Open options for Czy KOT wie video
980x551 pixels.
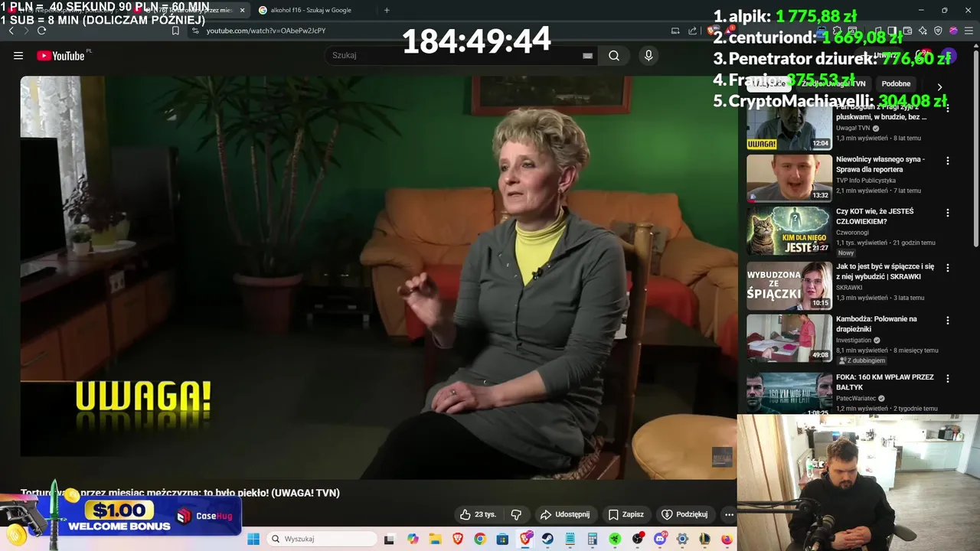pos(948,213)
